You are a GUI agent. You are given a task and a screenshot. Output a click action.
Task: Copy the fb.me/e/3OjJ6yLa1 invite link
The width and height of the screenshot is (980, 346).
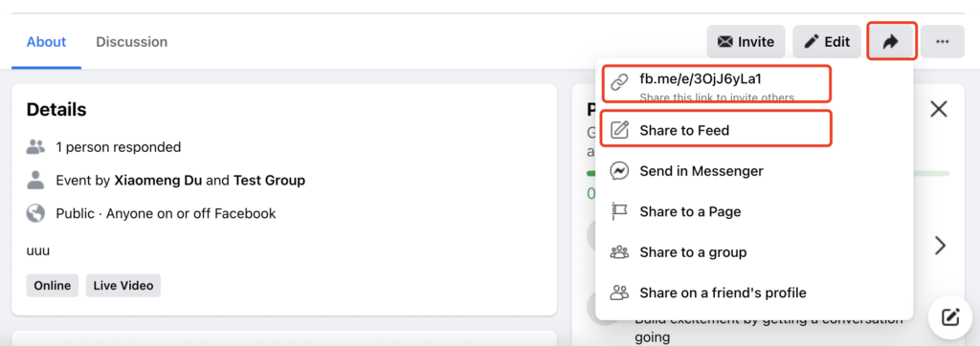point(716,84)
